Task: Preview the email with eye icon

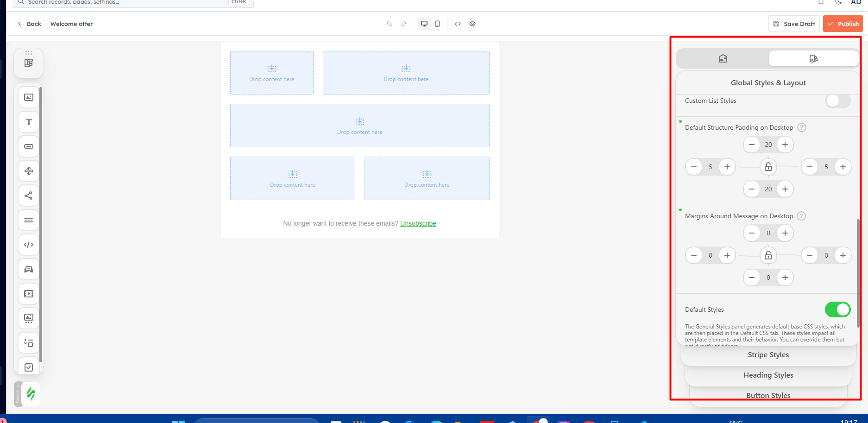Action: (x=472, y=24)
